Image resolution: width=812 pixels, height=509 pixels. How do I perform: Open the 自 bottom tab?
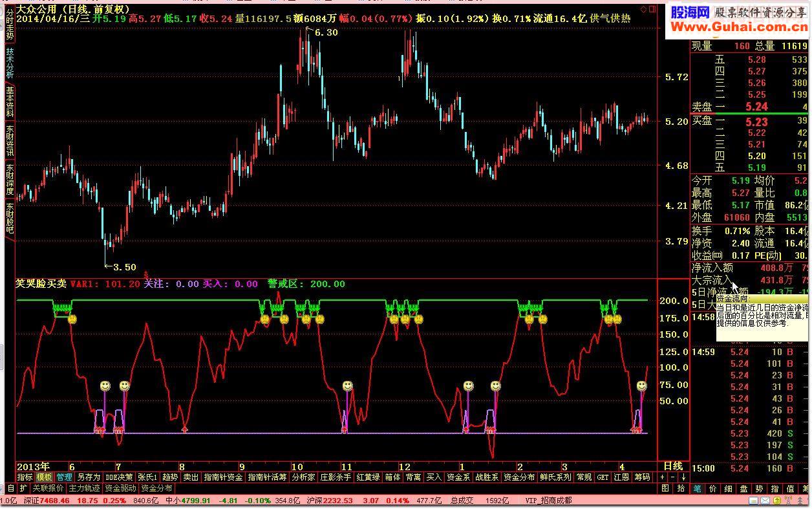coord(10,488)
